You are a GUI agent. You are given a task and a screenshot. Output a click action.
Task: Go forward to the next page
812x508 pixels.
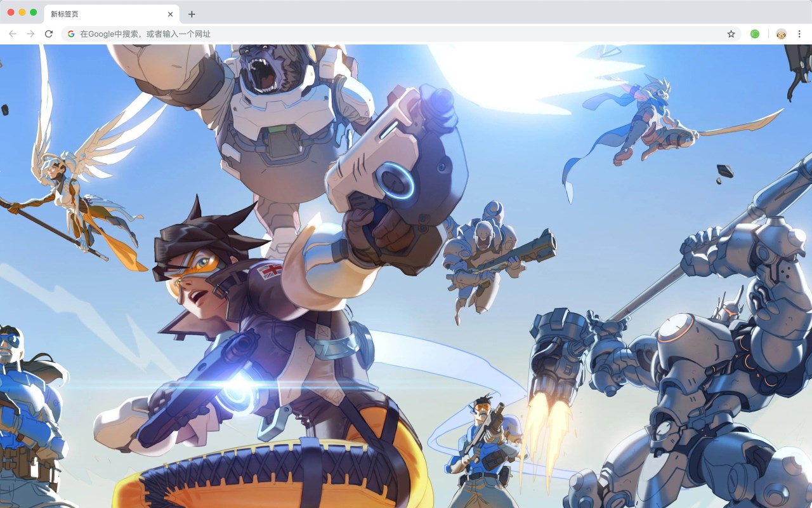(30, 34)
